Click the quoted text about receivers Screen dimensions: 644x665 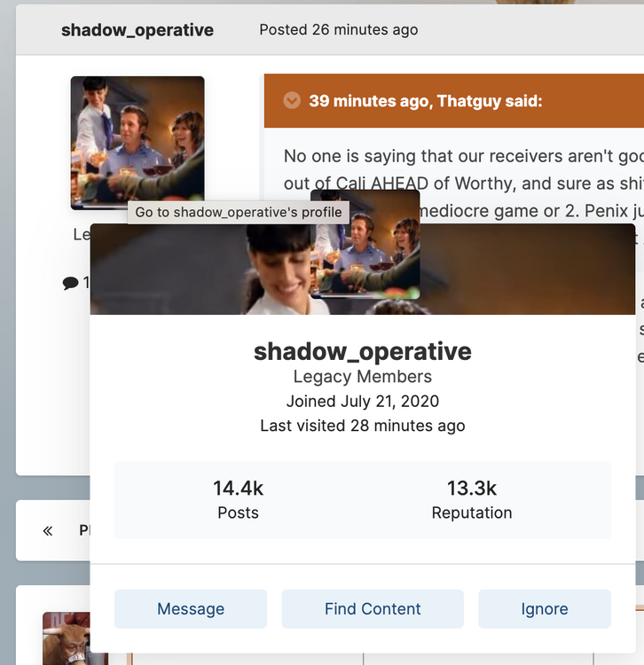pos(461,157)
